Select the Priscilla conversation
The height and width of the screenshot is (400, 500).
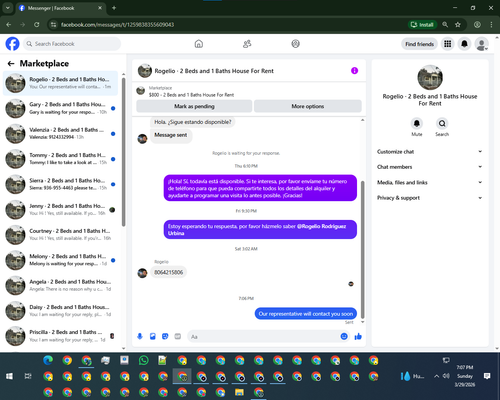click(60, 336)
